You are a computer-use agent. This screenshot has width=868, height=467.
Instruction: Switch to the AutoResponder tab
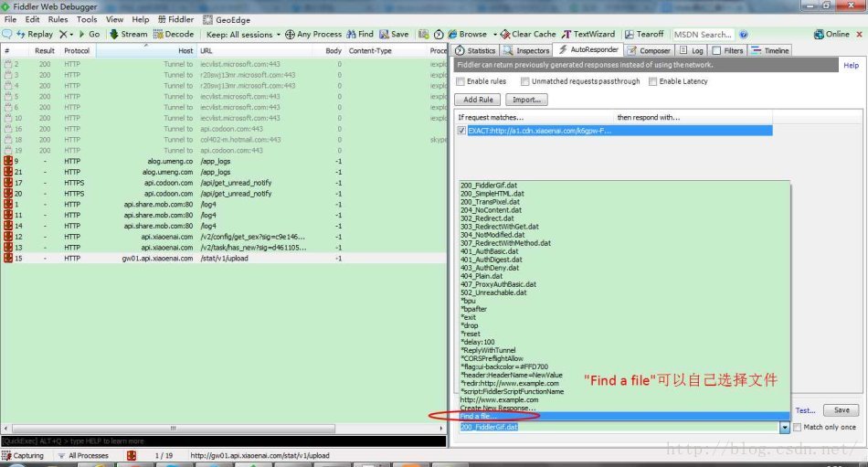click(x=588, y=49)
